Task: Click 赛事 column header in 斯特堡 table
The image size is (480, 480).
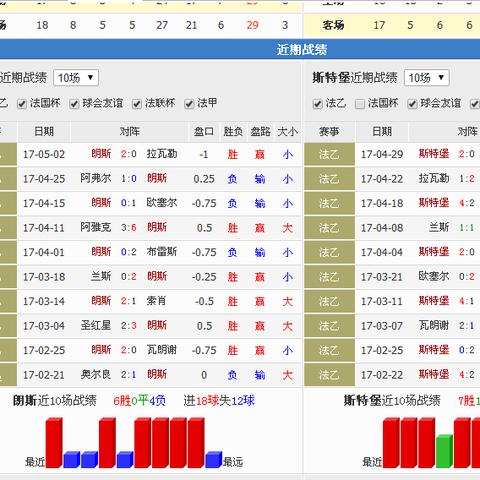Action: pos(329,132)
